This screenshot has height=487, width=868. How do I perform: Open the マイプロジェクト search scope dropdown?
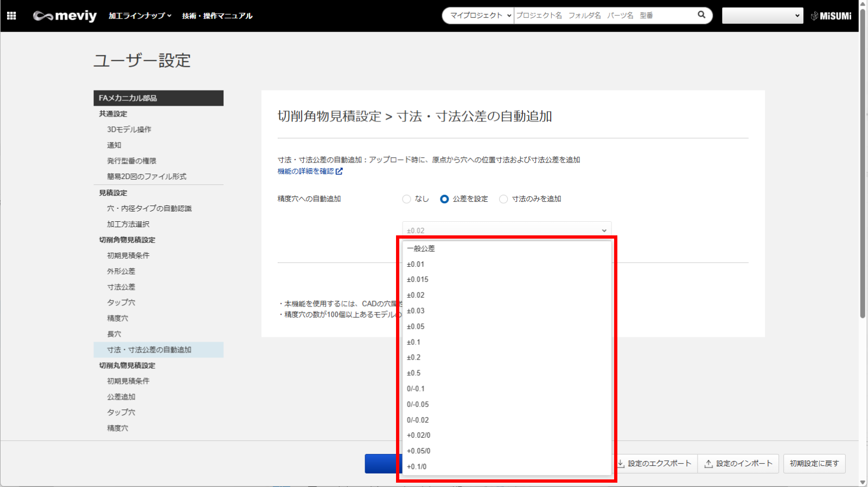(478, 16)
